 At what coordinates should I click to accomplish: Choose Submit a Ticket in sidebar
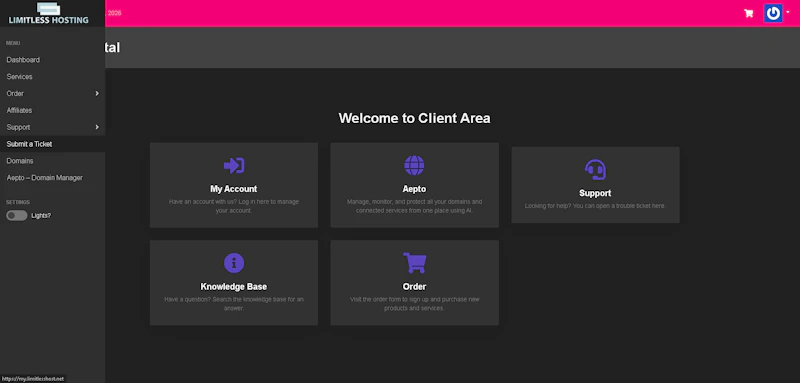tap(53, 144)
